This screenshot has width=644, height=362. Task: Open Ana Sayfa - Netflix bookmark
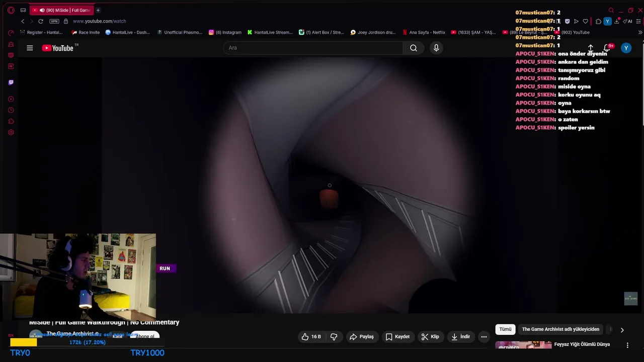coord(424,32)
